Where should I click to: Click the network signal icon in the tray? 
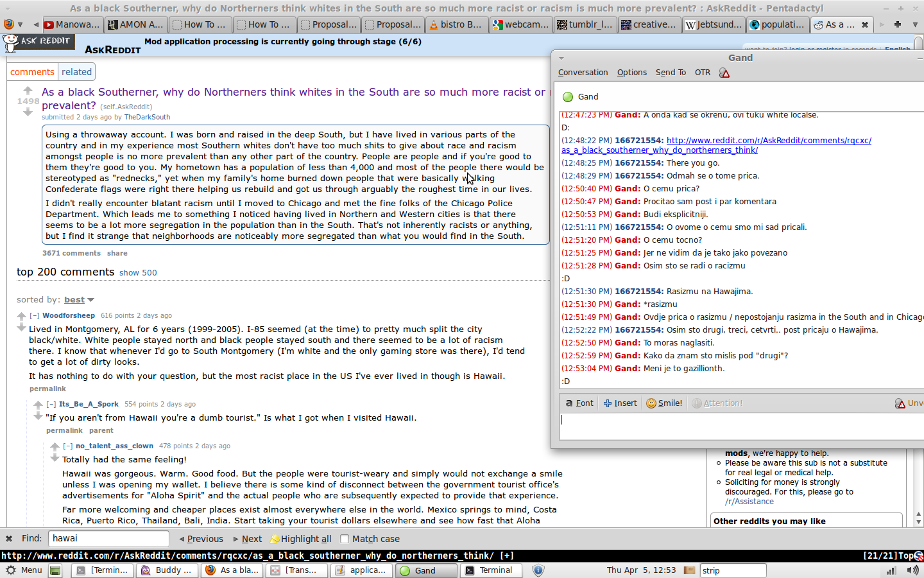(x=891, y=570)
